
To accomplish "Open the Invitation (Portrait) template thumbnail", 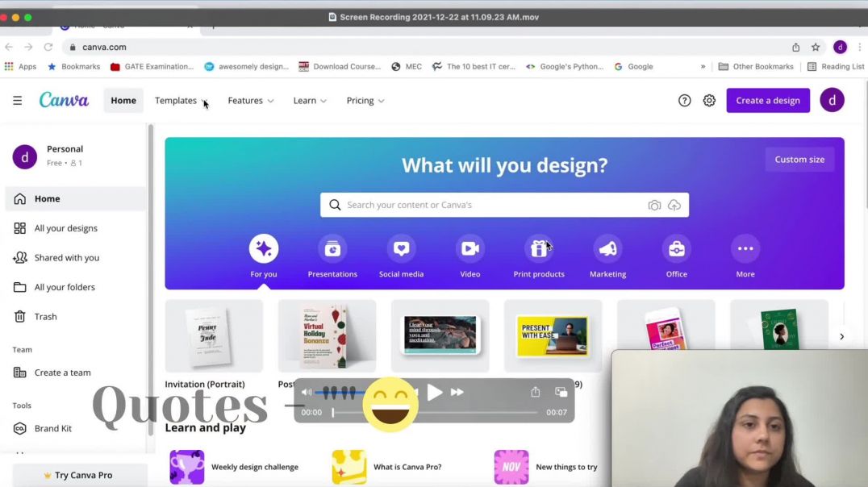I will (214, 336).
